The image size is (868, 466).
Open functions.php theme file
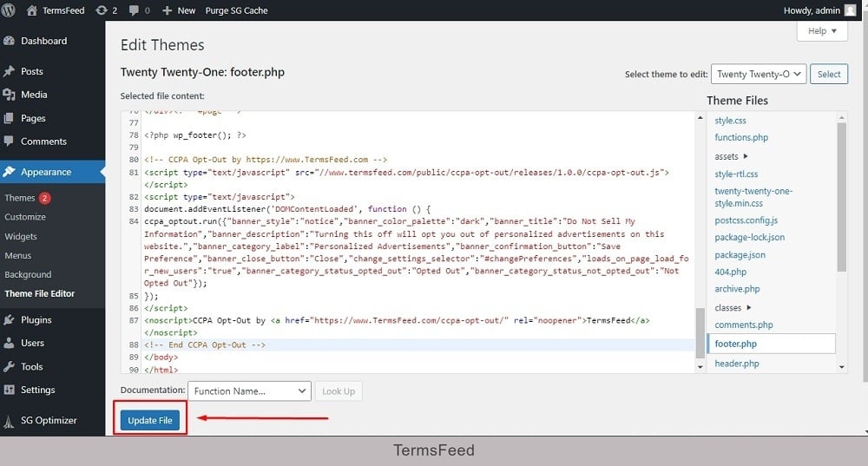click(x=741, y=137)
